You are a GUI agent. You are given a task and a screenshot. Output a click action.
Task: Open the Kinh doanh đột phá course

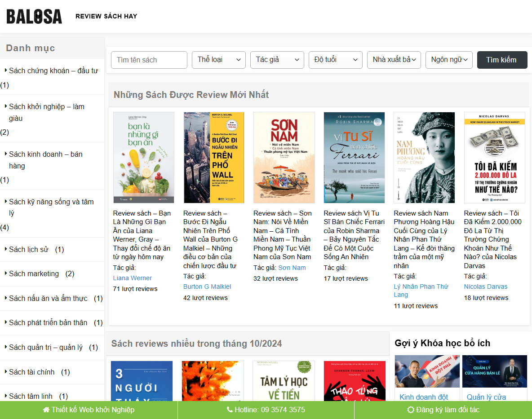(x=427, y=371)
